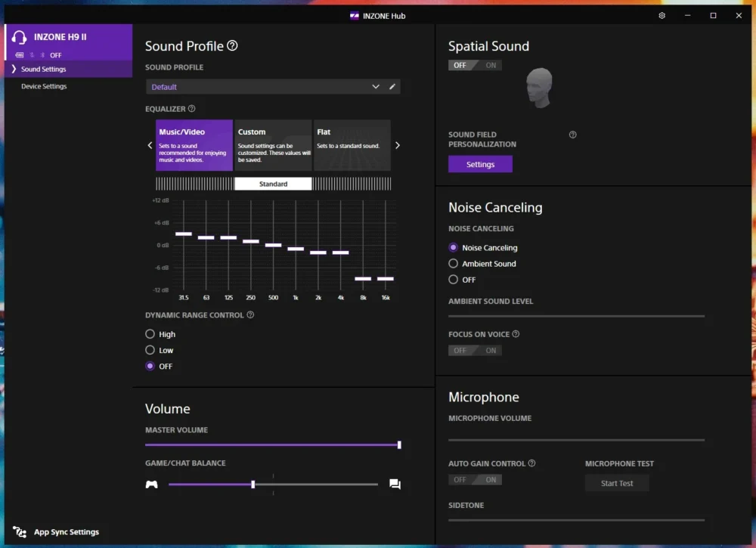The width and height of the screenshot is (756, 548).
Task: Select High dynamic range control
Action: click(x=150, y=334)
